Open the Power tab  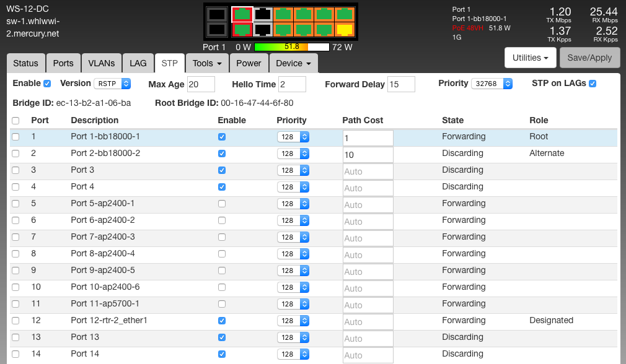[249, 63]
